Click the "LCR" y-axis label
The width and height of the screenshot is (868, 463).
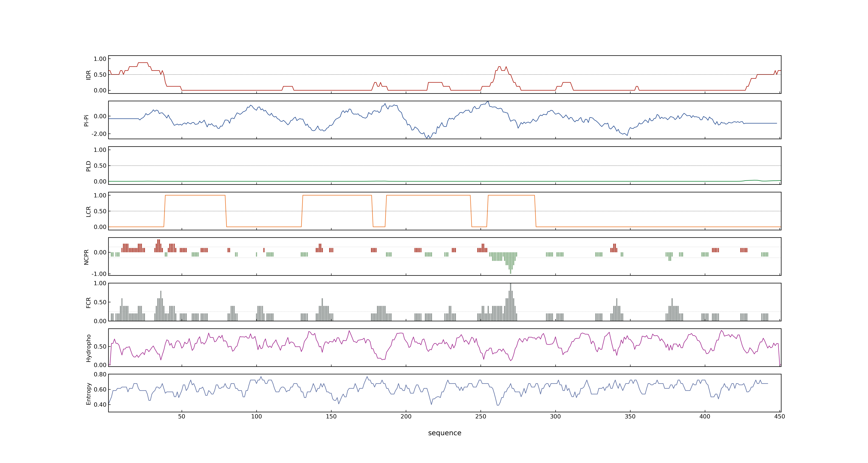point(89,212)
